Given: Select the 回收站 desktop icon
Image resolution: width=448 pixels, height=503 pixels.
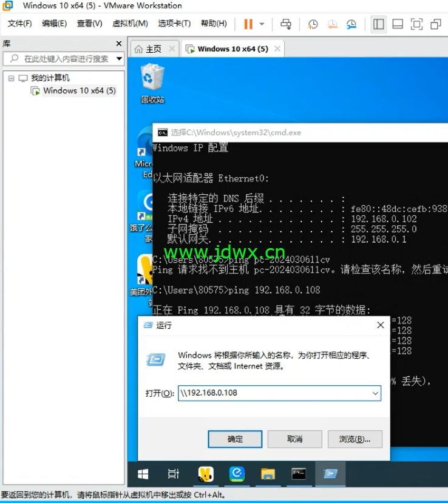Looking at the screenshot, I should (x=152, y=83).
